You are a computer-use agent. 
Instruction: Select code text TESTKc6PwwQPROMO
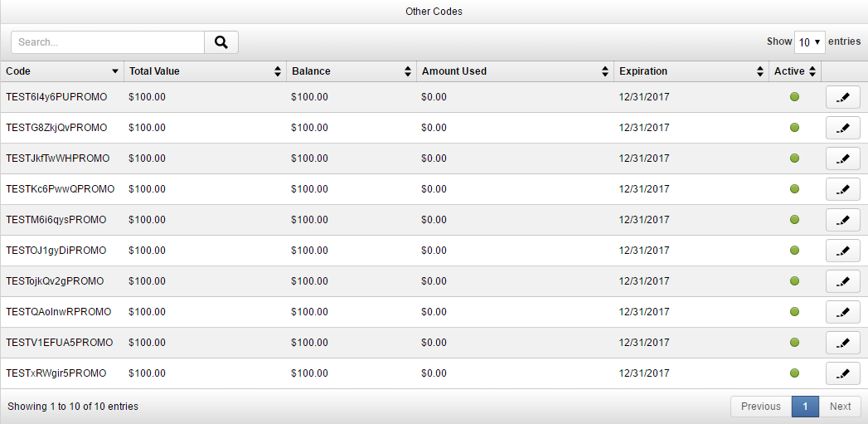pyautogui.click(x=61, y=189)
